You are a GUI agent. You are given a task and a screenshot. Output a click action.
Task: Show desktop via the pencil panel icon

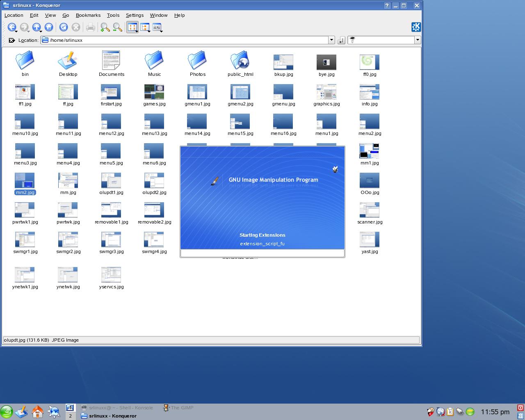(21, 412)
